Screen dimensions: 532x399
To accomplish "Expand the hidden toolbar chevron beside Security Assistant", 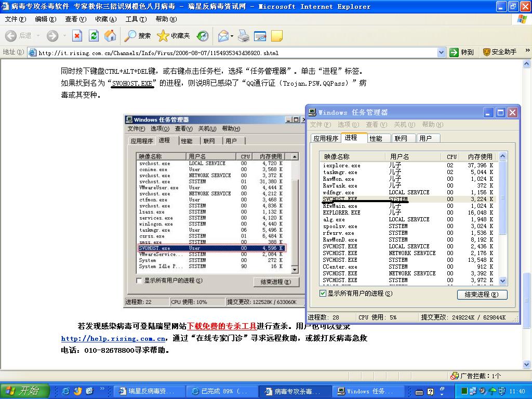I will tap(528, 50).
